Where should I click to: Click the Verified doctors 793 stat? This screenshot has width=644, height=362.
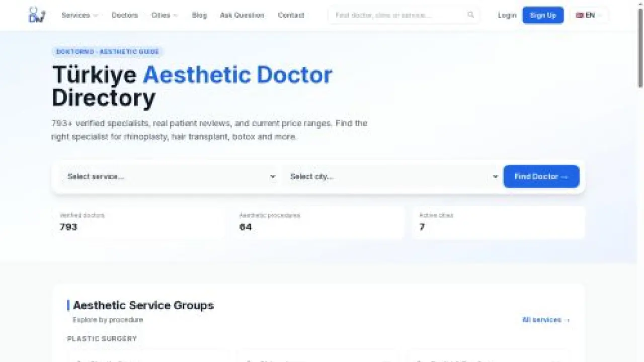[138, 222]
